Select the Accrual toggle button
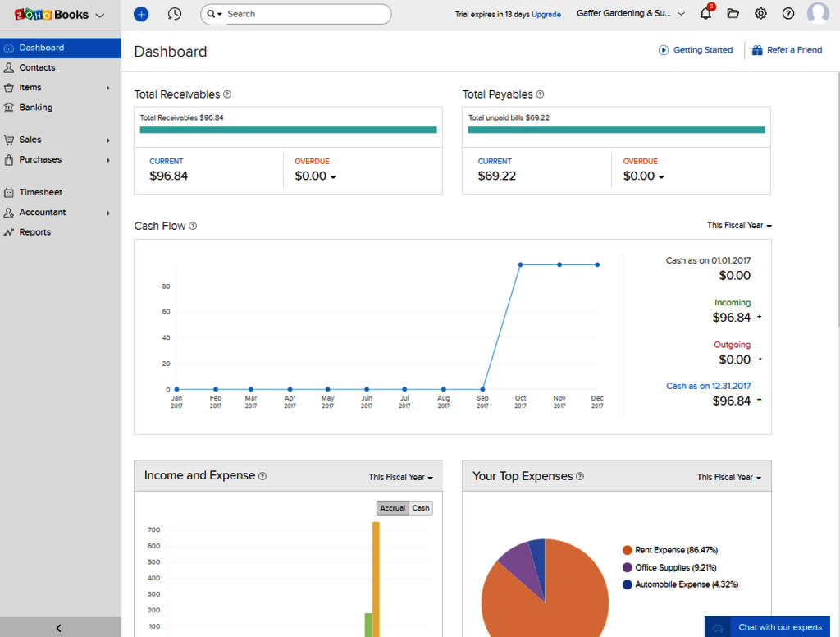The width and height of the screenshot is (840, 637). [393, 508]
